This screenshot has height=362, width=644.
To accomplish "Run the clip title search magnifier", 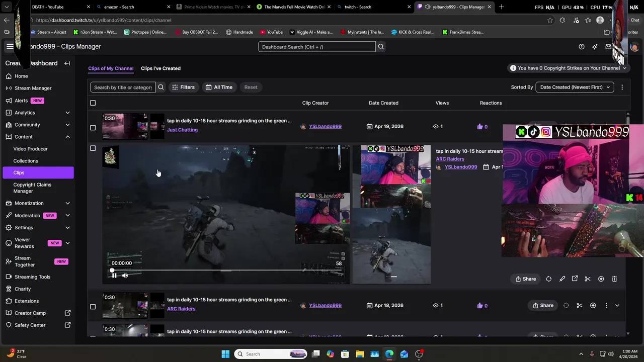I will [161, 87].
